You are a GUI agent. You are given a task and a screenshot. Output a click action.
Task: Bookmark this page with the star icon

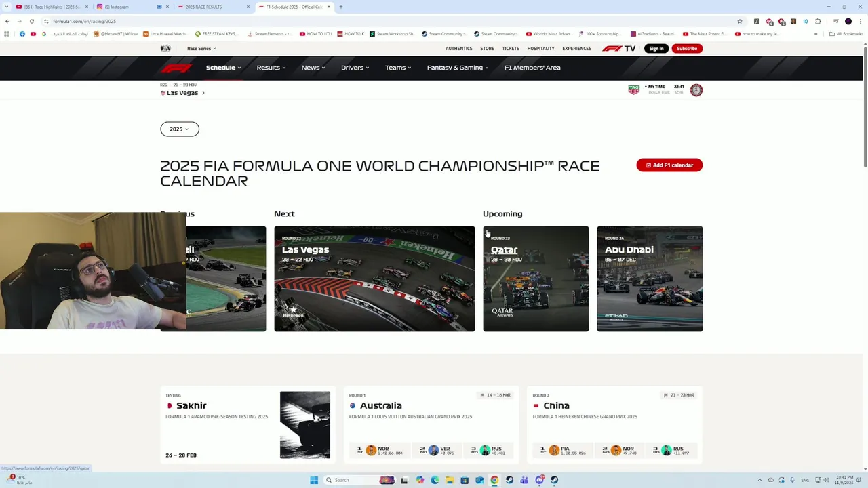point(740,21)
